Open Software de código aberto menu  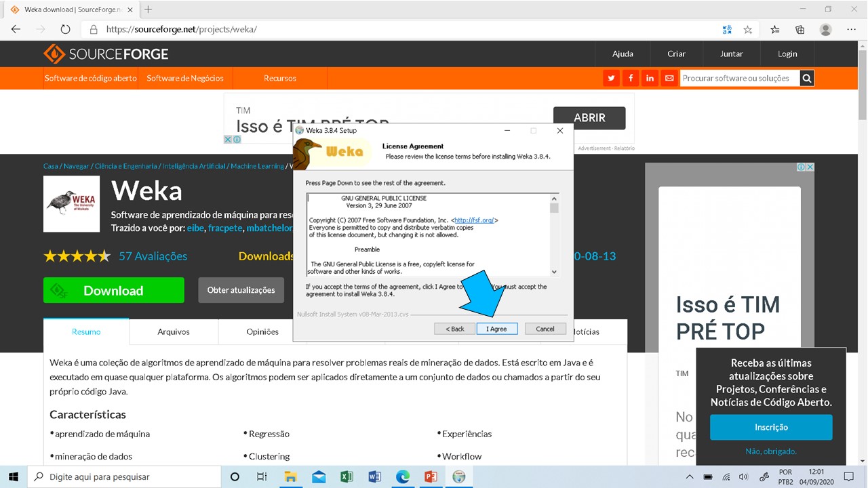(x=91, y=78)
